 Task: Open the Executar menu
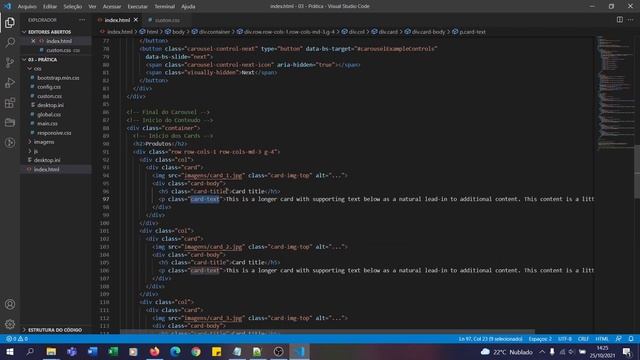(x=138, y=6)
